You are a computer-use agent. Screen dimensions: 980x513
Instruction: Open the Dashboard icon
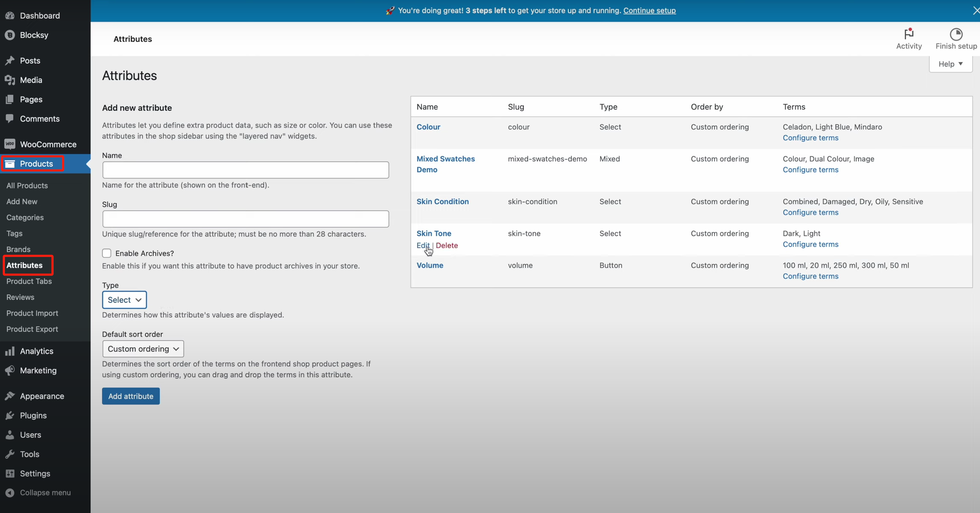10,15
